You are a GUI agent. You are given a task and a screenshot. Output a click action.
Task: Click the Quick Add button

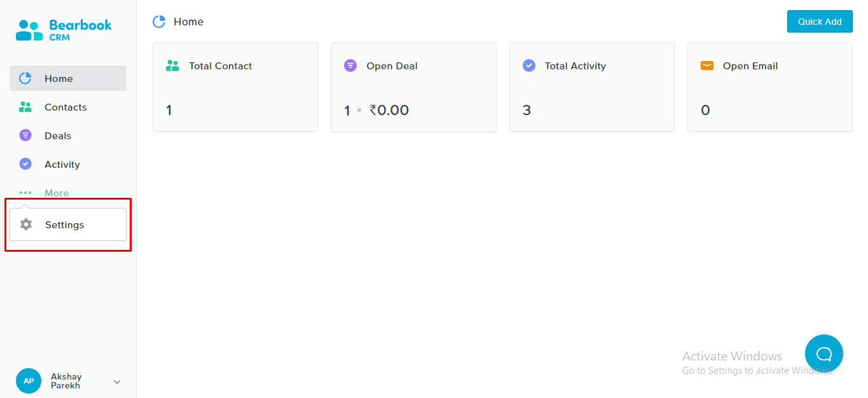point(820,22)
